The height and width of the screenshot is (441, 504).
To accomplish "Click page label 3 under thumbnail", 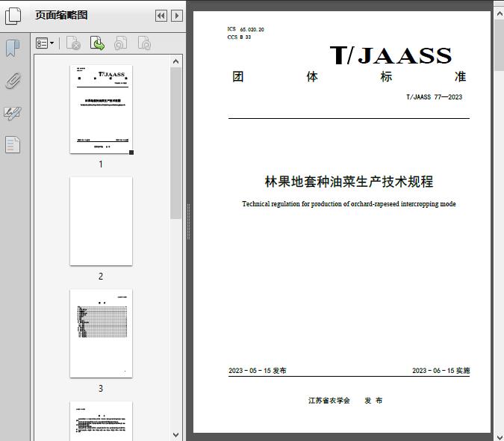I will coord(101,388).
